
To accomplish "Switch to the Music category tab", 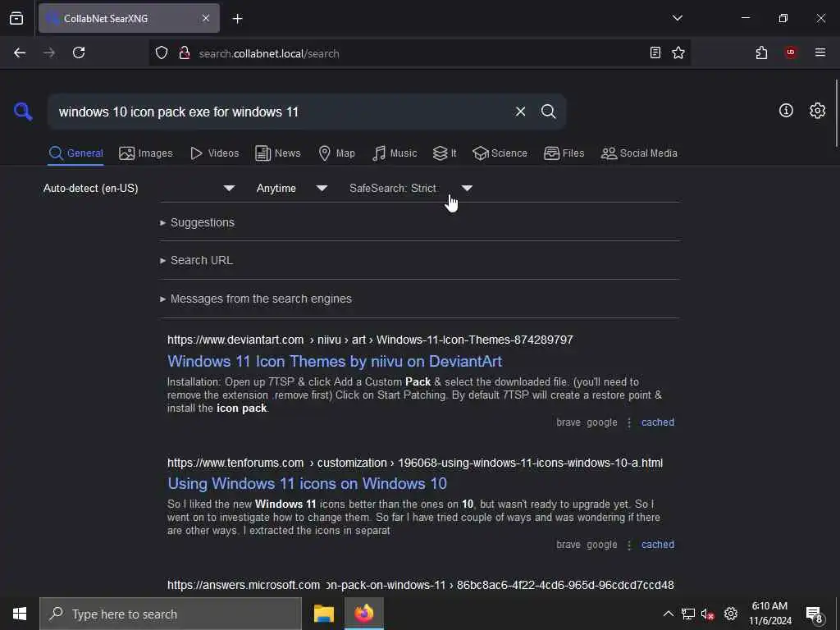I will tap(395, 153).
